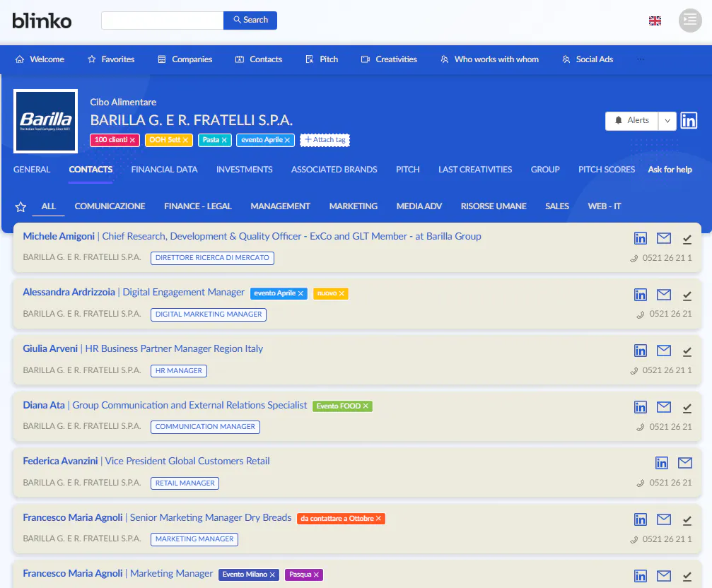Filter contacts by COMUNICAZIONE

pos(110,206)
